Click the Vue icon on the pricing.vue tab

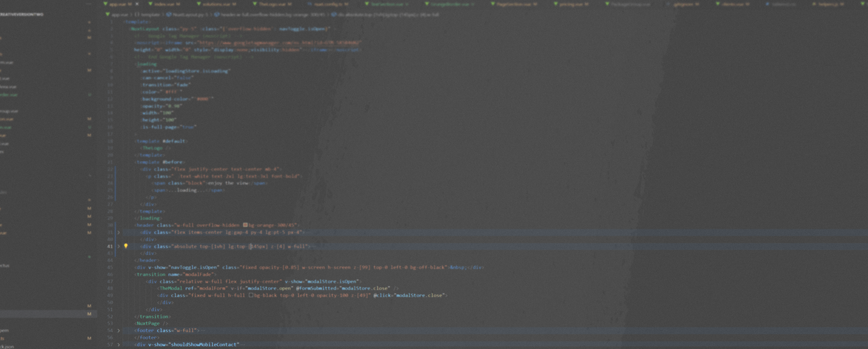pos(556,4)
